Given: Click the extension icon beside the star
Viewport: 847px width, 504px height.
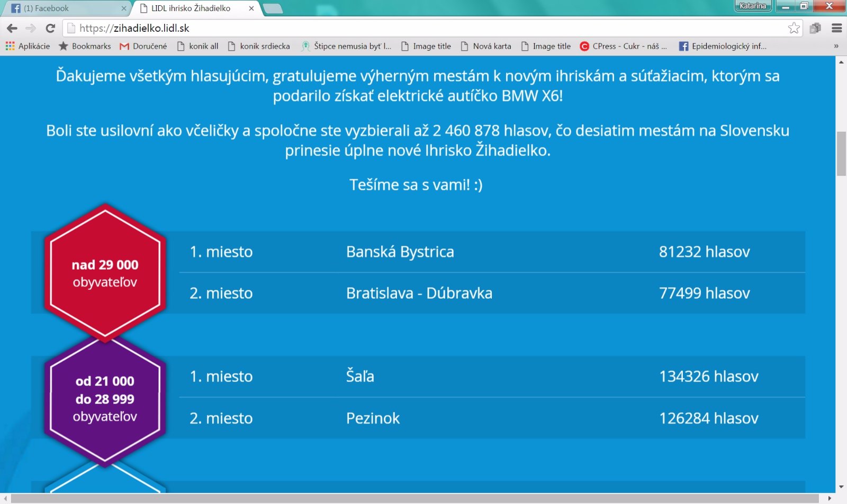Looking at the screenshot, I should click(815, 28).
